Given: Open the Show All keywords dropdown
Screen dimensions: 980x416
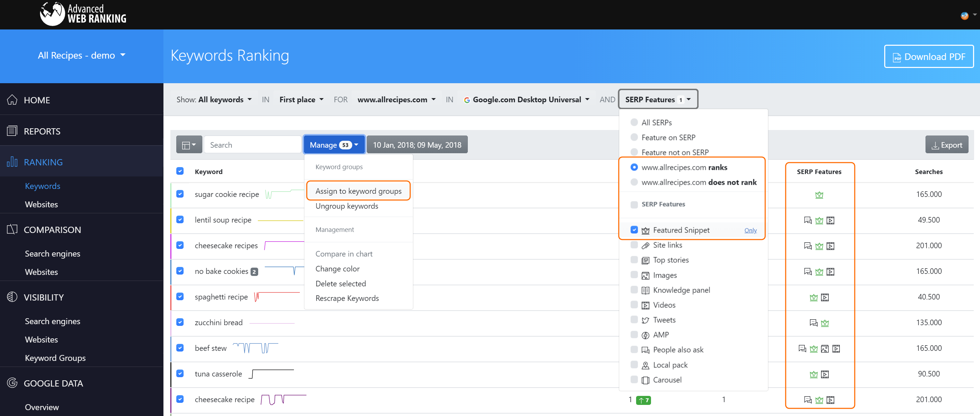Looking at the screenshot, I should pos(214,99).
